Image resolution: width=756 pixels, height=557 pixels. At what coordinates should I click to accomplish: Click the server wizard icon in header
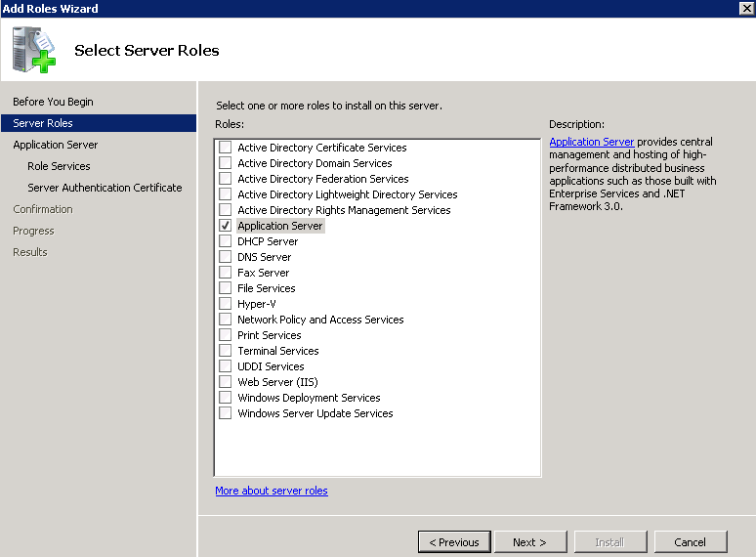[x=35, y=51]
